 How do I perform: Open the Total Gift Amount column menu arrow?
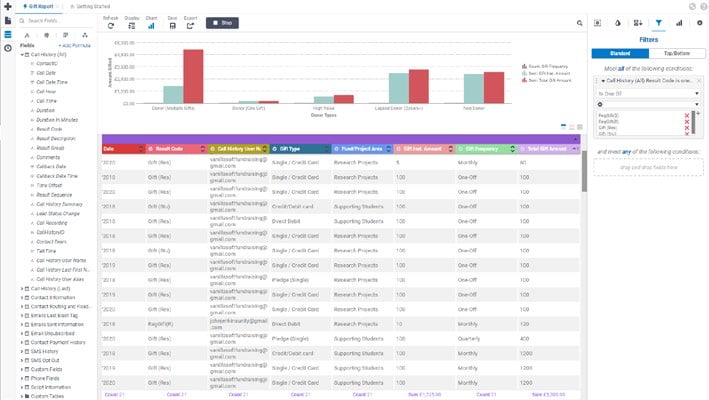pos(575,149)
